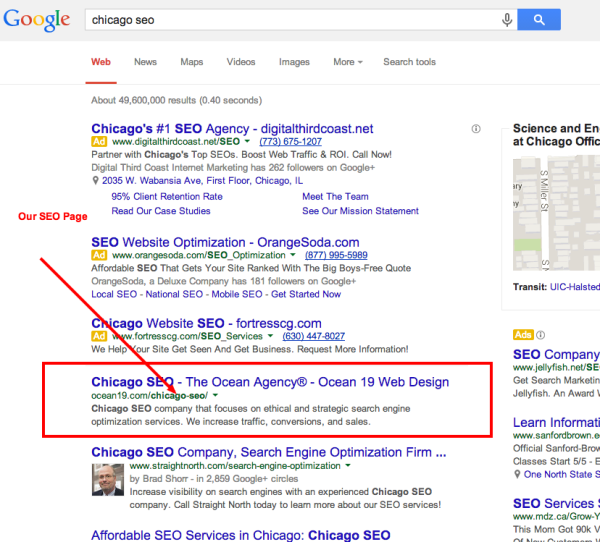Open Learn Informati... sanfordbrown side ad
The image size is (600, 542).
[556, 423]
